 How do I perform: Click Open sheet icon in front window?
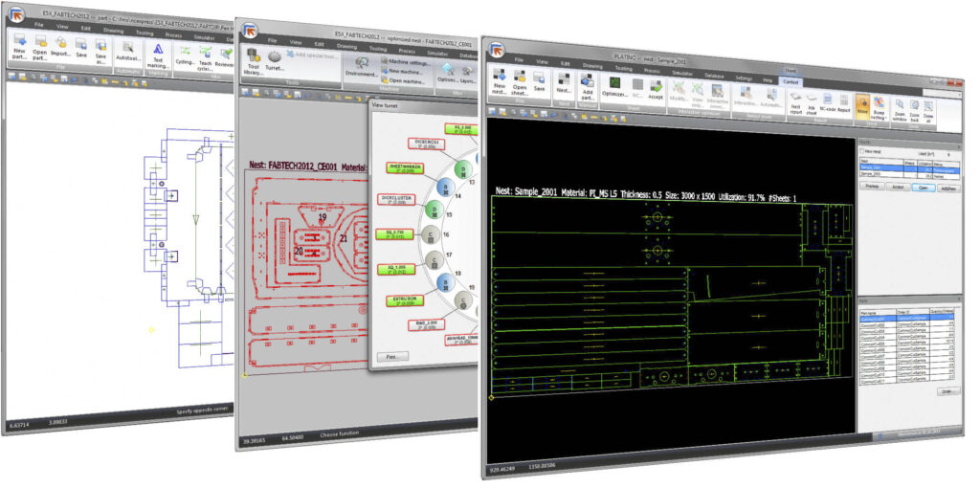point(520,82)
